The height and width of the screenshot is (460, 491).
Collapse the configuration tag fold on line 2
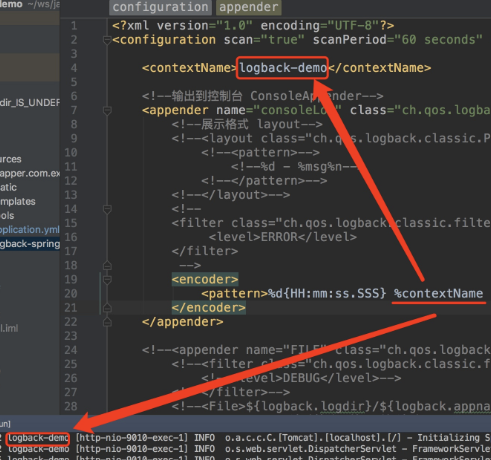(x=107, y=40)
